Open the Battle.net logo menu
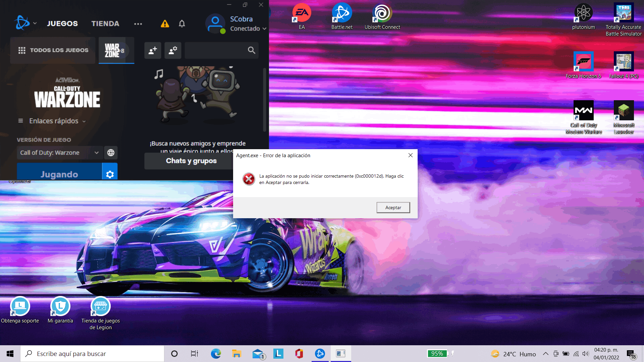The width and height of the screenshot is (644, 362). pos(22,23)
